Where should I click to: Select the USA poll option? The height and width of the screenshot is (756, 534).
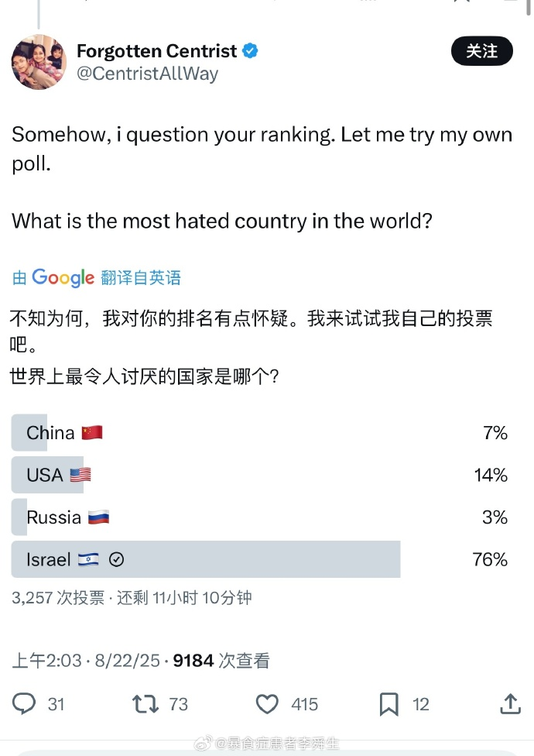pos(260,475)
